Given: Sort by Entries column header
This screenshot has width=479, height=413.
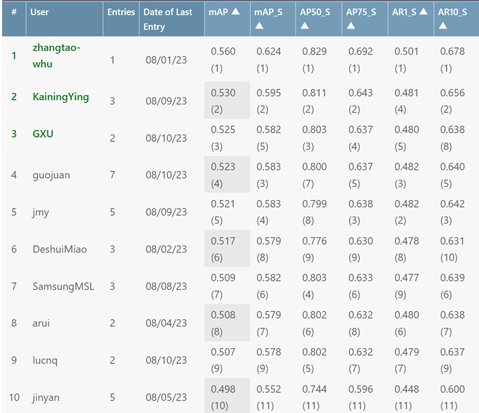Looking at the screenshot, I should click(x=121, y=12).
